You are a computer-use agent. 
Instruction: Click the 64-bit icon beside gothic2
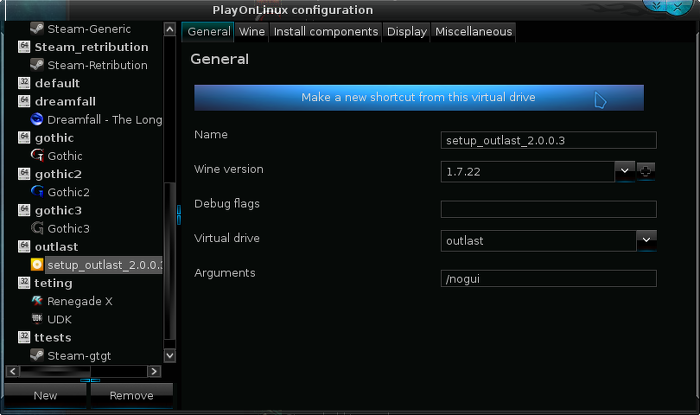[24, 174]
